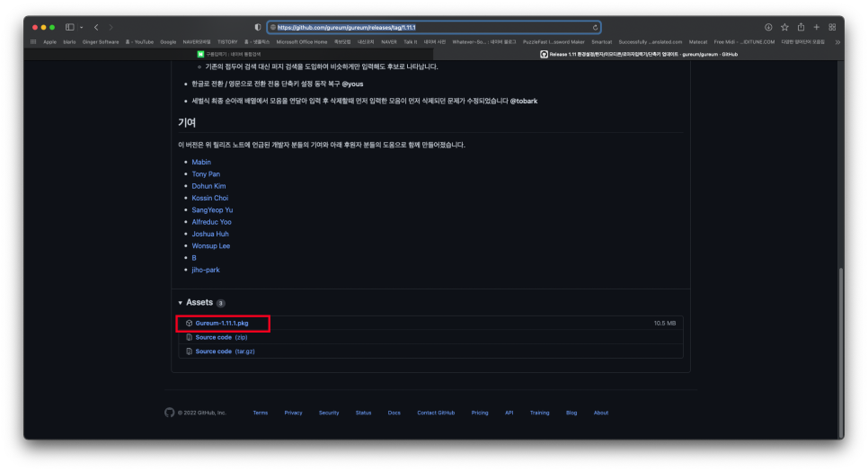The height and width of the screenshot is (471, 868).
Task: Open the Pricing footer link
Action: pos(480,413)
